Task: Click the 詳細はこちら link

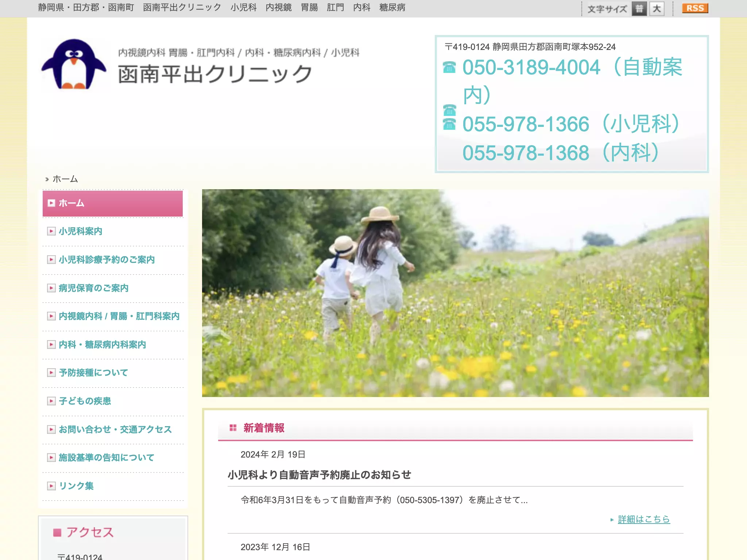Action: 644,519
